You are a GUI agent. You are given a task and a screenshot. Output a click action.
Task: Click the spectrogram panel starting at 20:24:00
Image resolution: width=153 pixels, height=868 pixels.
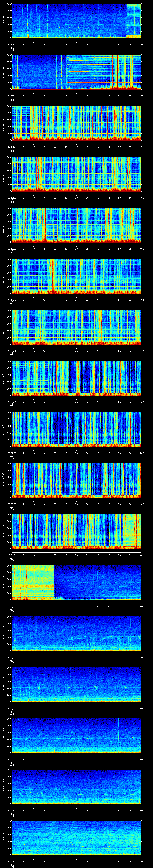click(x=77, y=531)
